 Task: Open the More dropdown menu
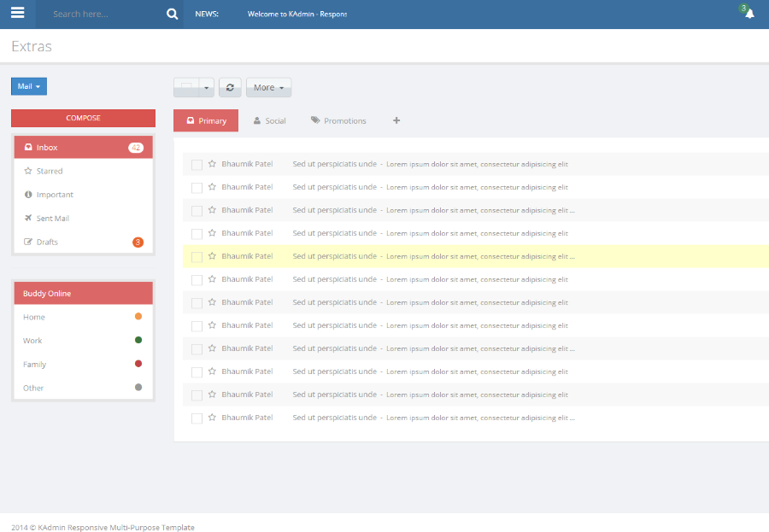(268, 88)
